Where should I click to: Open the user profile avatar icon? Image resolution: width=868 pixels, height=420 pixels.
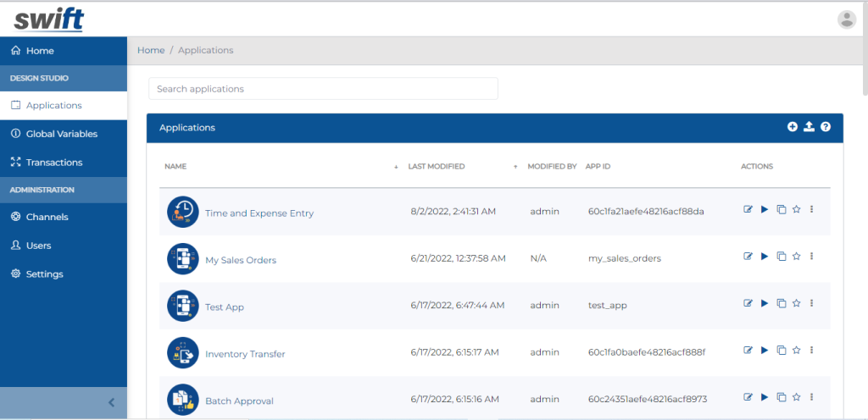coord(847,19)
